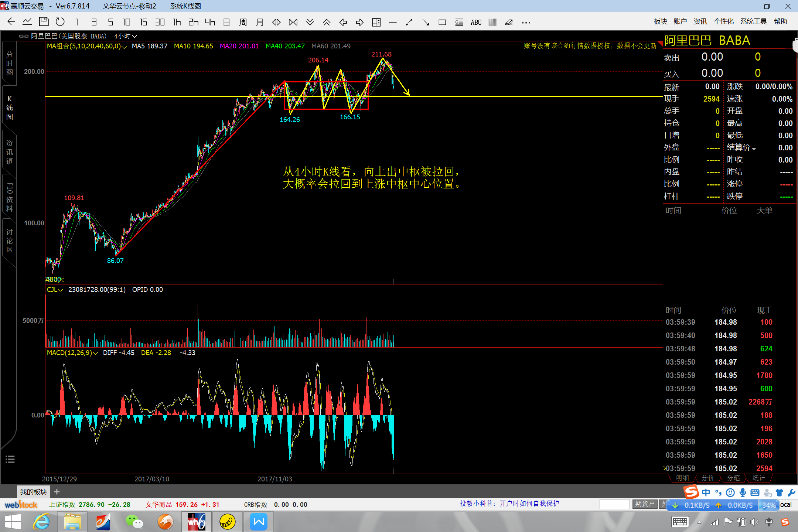Viewport: 798px width, 532px height.
Task: Switch chart to 4h period
Action: [210, 22]
